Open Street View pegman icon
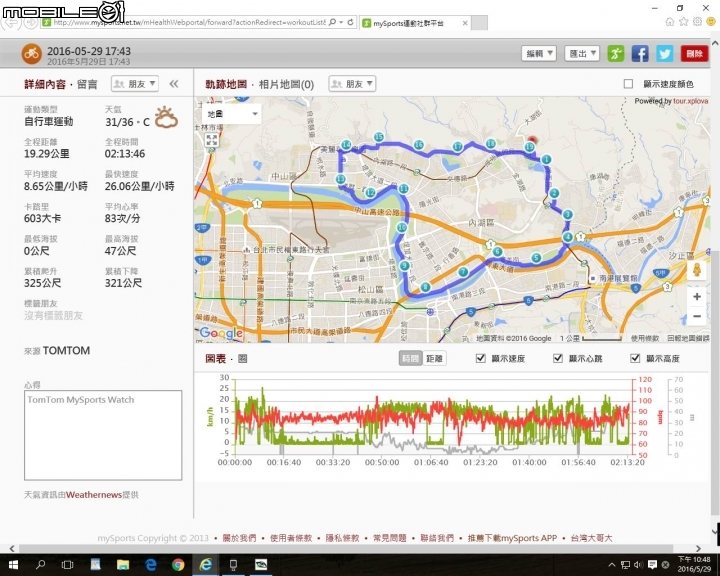 click(x=697, y=270)
